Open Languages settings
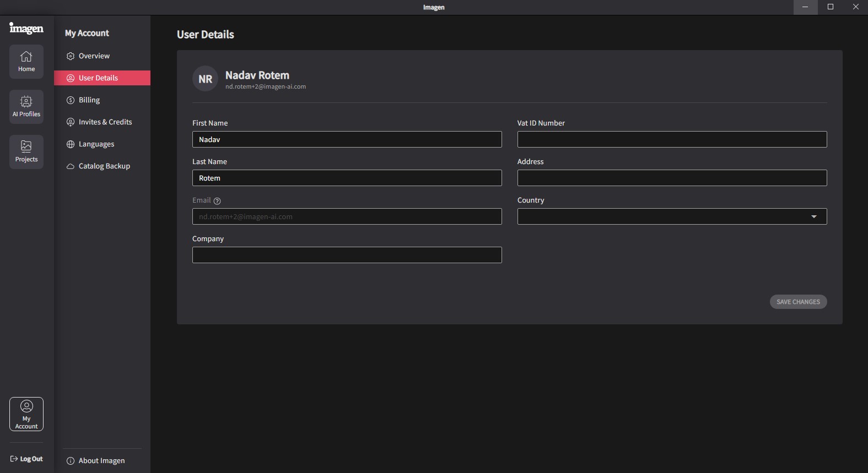Image resolution: width=868 pixels, height=473 pixels. (x=102, y=144)
